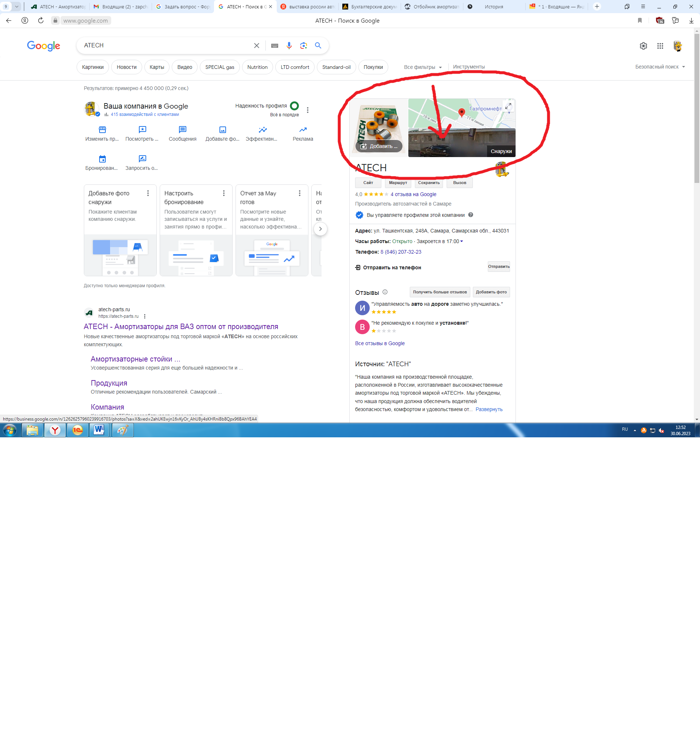The height and width of the screenshot is (750, 700).
Task: Open 'Эффективн...' performance icon
Action: [262, 130]
